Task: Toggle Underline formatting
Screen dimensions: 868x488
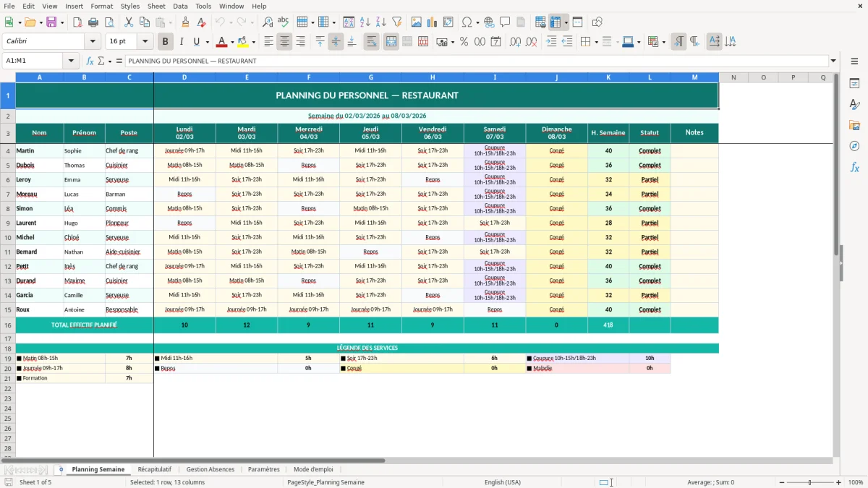Action: (x=196, y=42)
